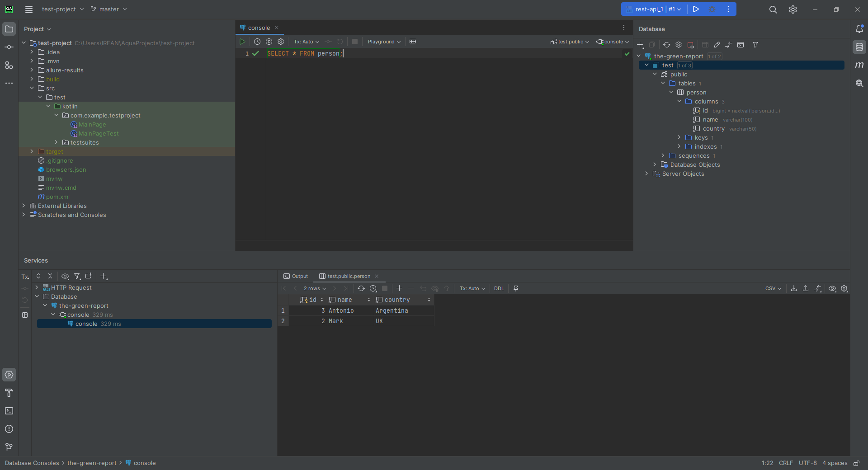Open console session dropdown in editor toolbar
868x470 pixels.
(x=613, y=42)
